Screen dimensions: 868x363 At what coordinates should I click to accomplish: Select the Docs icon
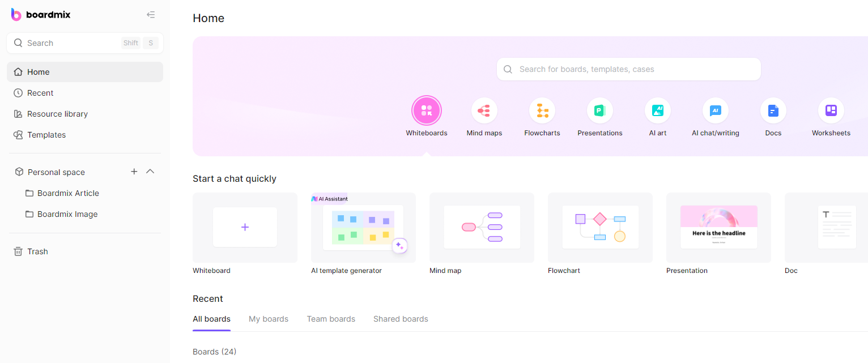point(773,110)
